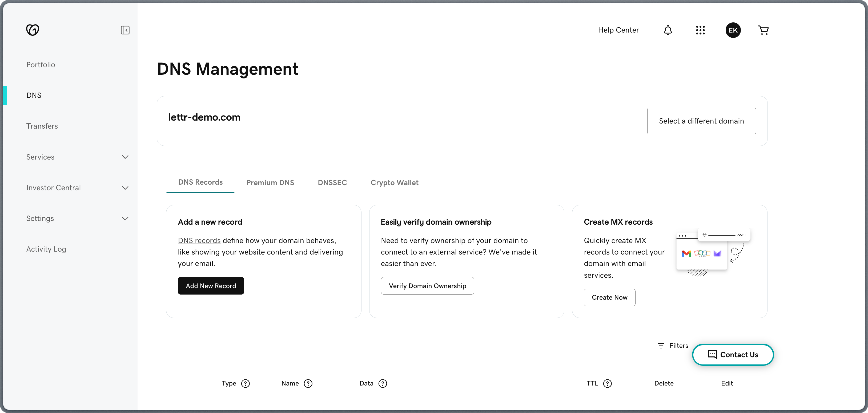Expand the Investor Central section
Viewport: 868px width, 413px height.
point(125,188)
